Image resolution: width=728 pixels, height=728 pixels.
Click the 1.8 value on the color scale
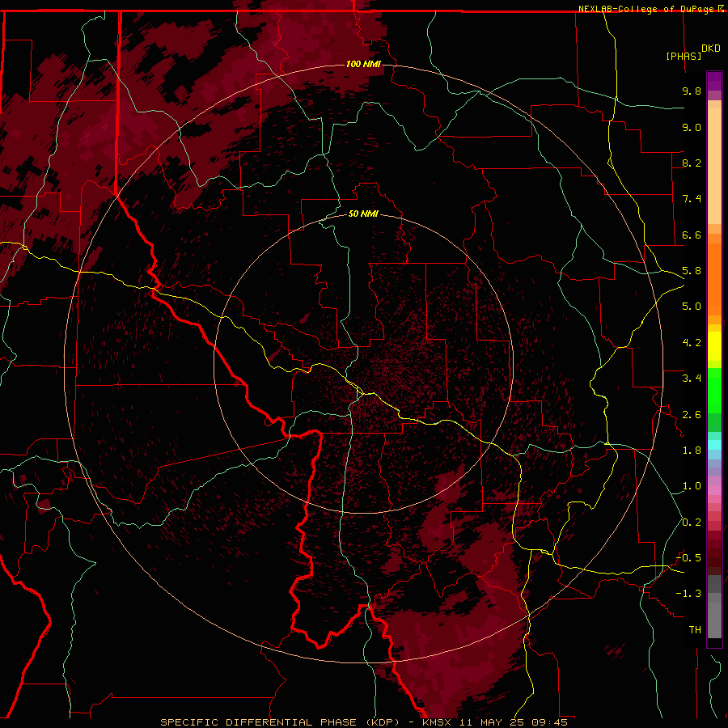coord(692,451)
